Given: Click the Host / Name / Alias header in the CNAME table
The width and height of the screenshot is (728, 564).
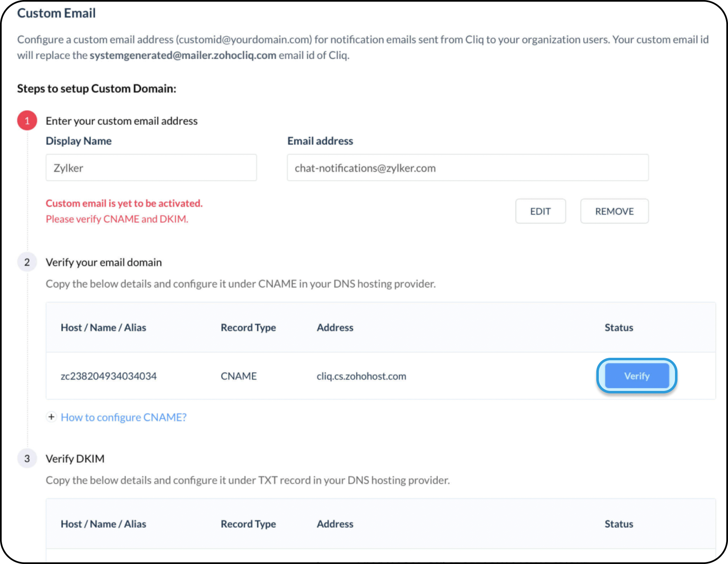Looking at the screenshot, I should click(x=103, y=328).
